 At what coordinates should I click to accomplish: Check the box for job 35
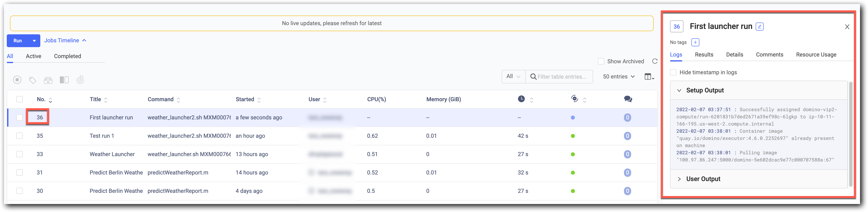(20, 136)
